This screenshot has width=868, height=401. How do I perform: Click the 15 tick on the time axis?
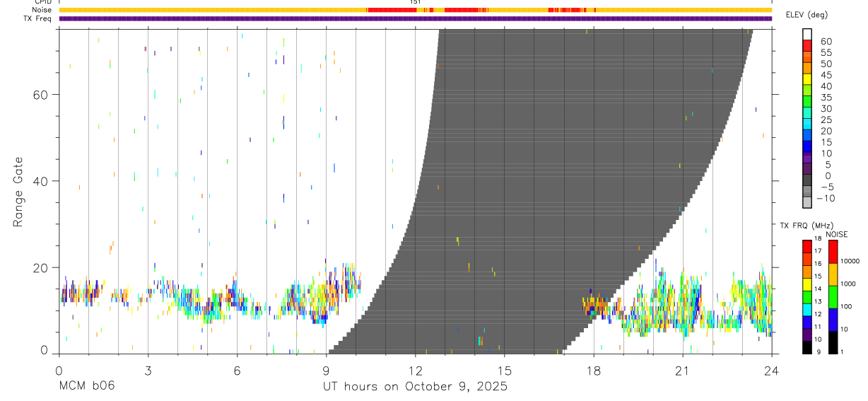click(x=504, y=370)
